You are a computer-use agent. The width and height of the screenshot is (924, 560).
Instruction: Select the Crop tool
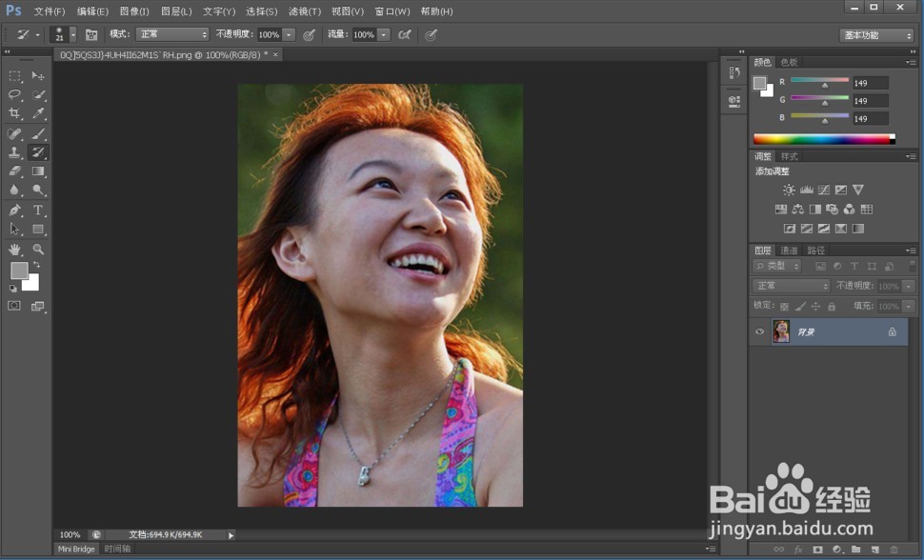click(x=13, y=112)
